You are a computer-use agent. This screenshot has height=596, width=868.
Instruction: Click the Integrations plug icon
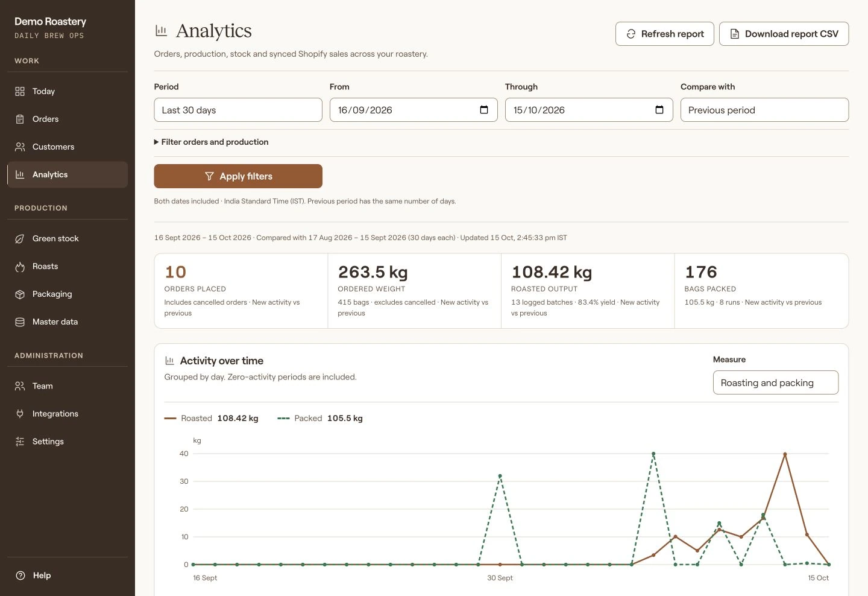pos(20,413)
